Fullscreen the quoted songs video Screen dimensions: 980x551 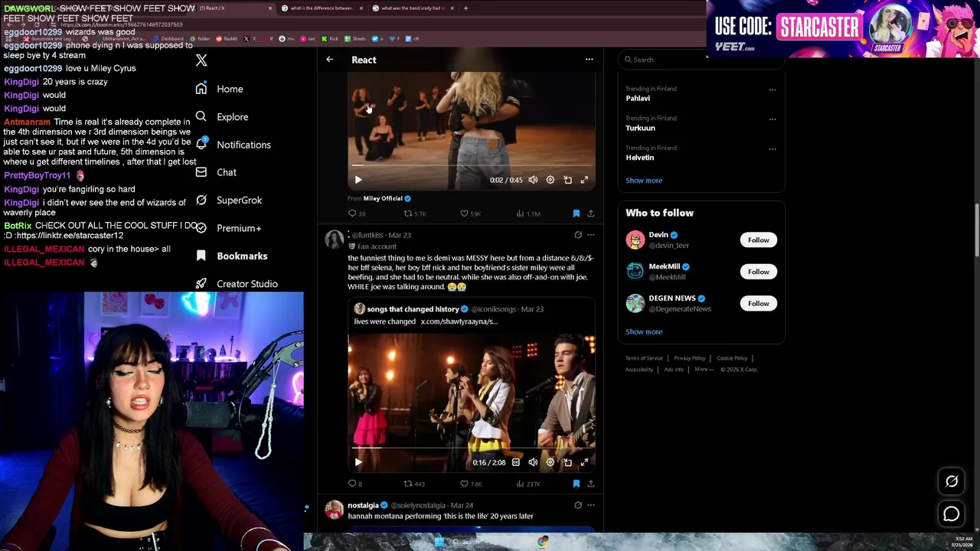(584, 462)
